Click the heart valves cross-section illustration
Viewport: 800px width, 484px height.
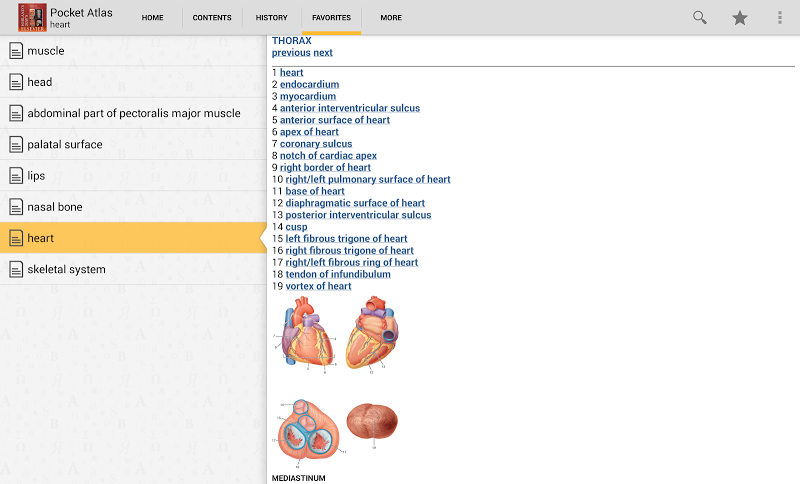(305, 433)
